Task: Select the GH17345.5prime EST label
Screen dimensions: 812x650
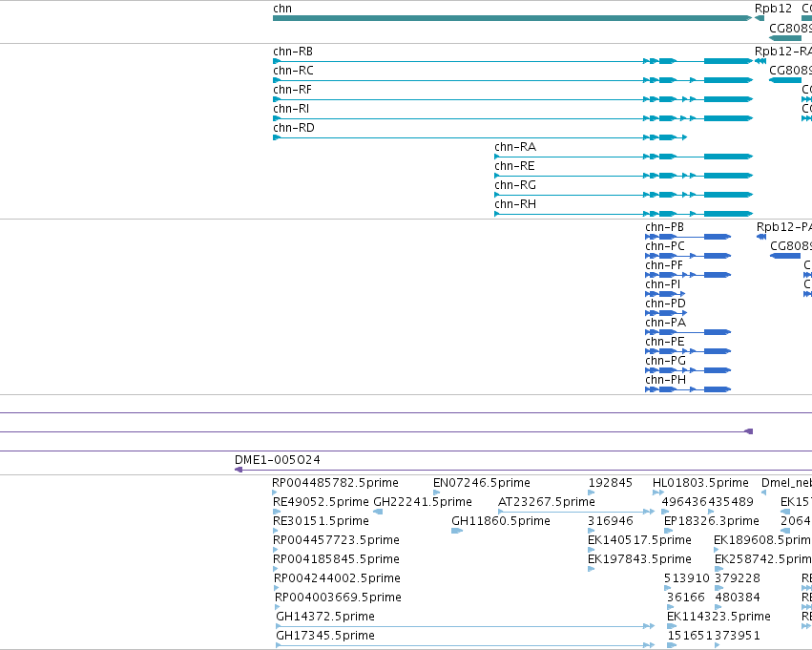Action: point(325,636)
